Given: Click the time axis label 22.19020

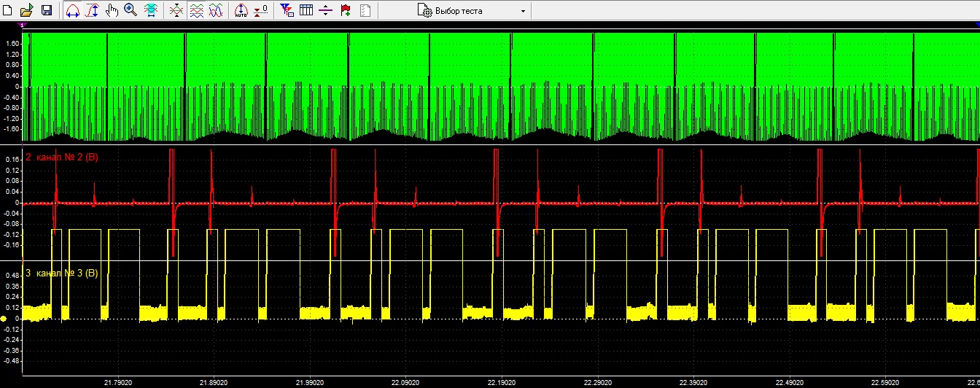Looking at the screenshot, I should (x=502, y=381).
